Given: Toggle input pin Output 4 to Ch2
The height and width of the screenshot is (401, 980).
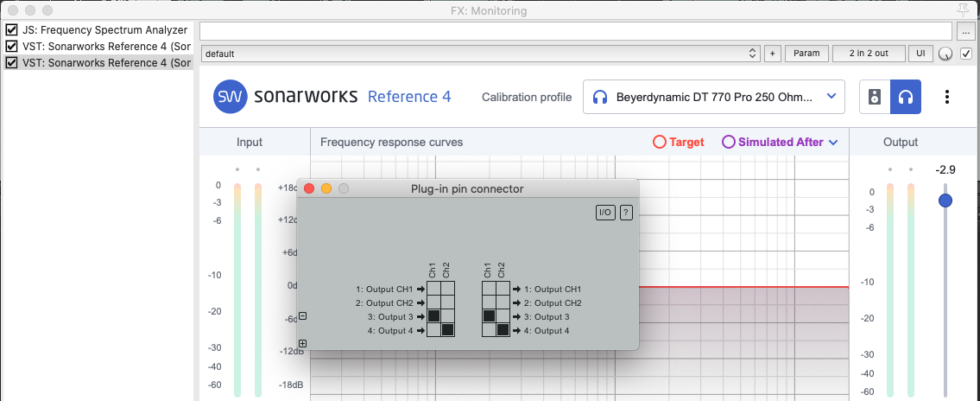Looking at the screenshot, I should tap(447, 329).
